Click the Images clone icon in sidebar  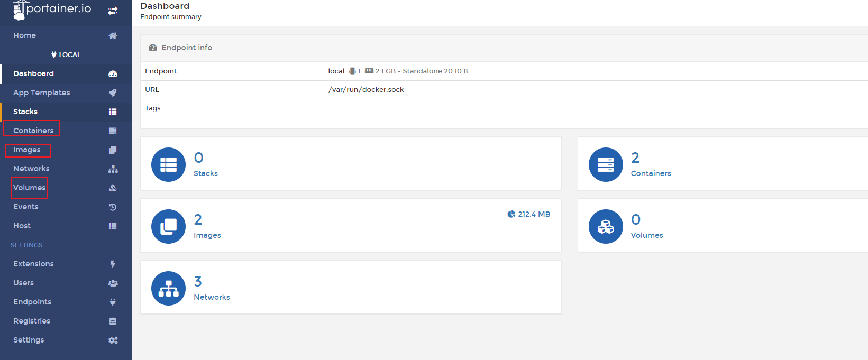pos(113,150)
